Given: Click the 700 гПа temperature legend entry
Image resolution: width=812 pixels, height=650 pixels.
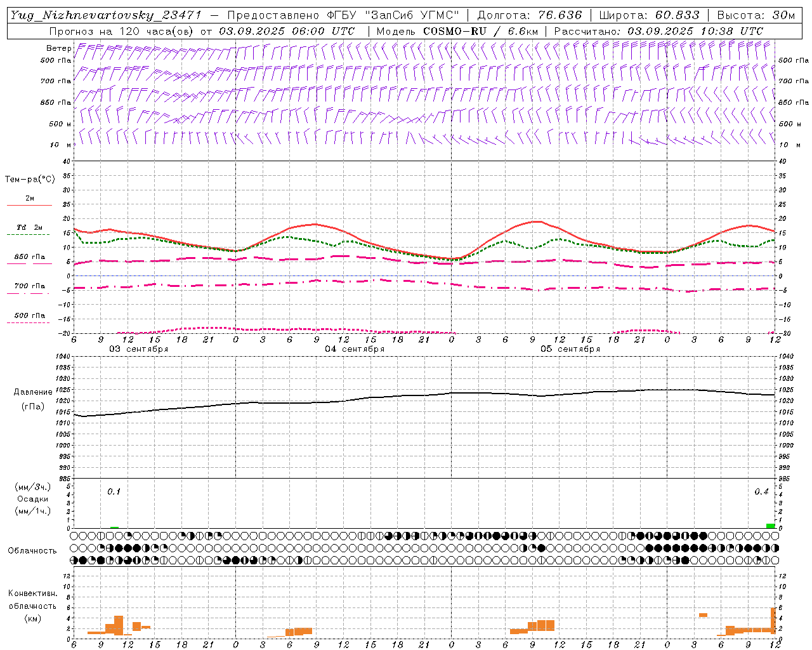Looking at the screenshot, I should (x=29, y=286).
